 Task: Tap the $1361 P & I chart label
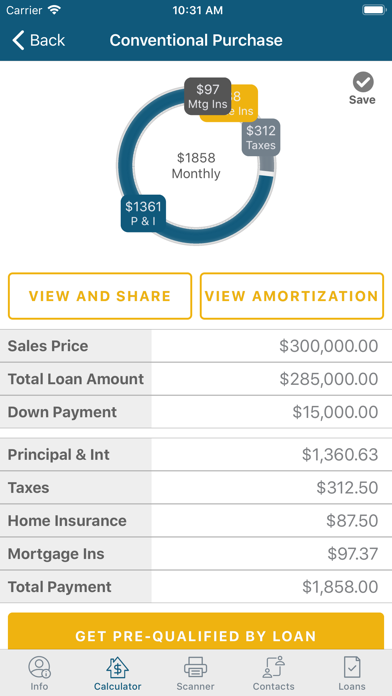tap(143, 213)
